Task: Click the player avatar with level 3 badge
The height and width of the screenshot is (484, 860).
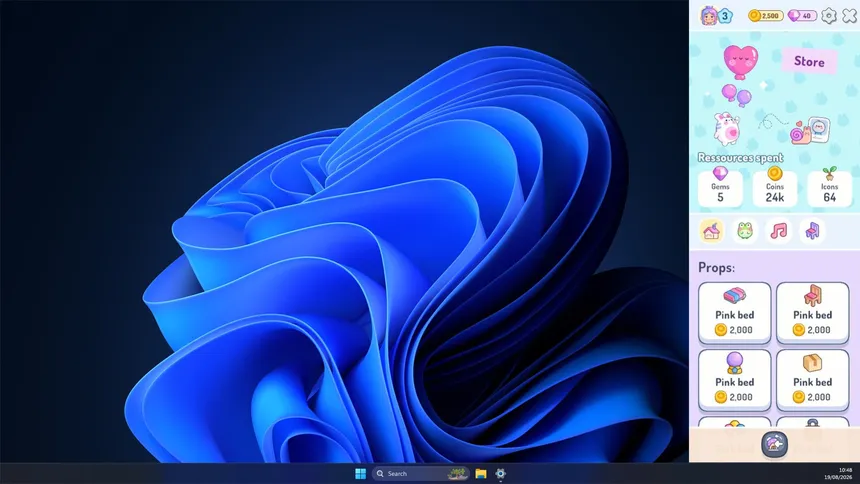Action: coord(716,15)
